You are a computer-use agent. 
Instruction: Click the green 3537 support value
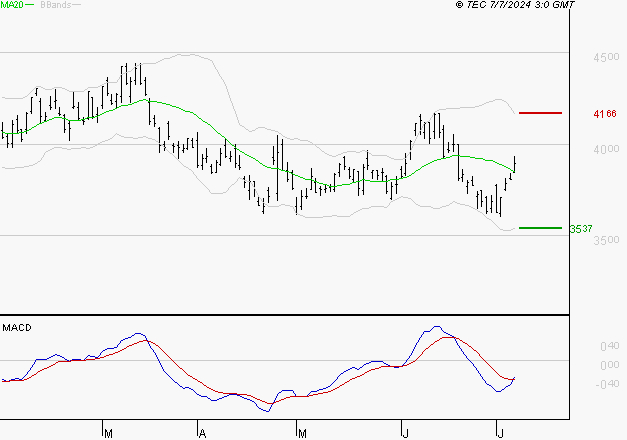pos(581,229)
